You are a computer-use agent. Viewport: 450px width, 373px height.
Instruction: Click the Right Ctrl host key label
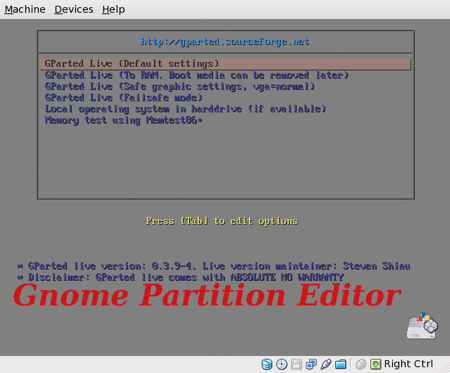click(x=408, y=364)
